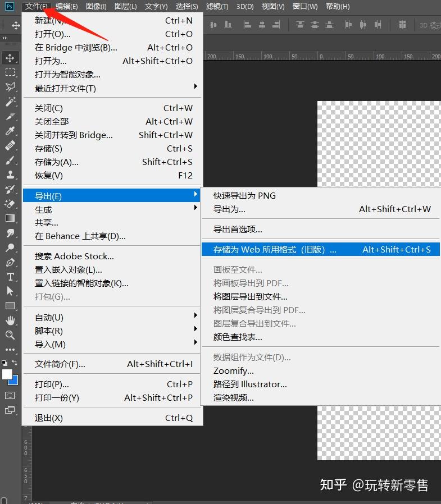Toggle Quick Mask mode

(10, 395)
